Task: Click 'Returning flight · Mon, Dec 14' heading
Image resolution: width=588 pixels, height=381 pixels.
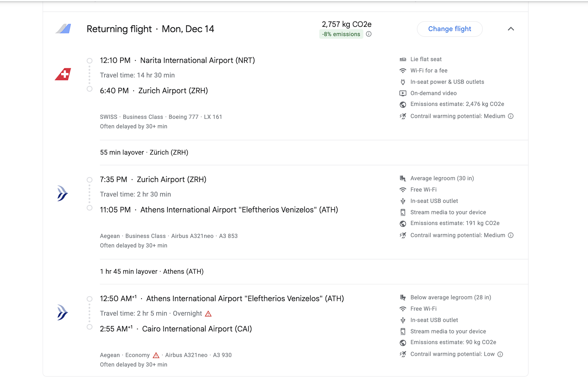Action: pyautogui.click(x=150, y=29)
